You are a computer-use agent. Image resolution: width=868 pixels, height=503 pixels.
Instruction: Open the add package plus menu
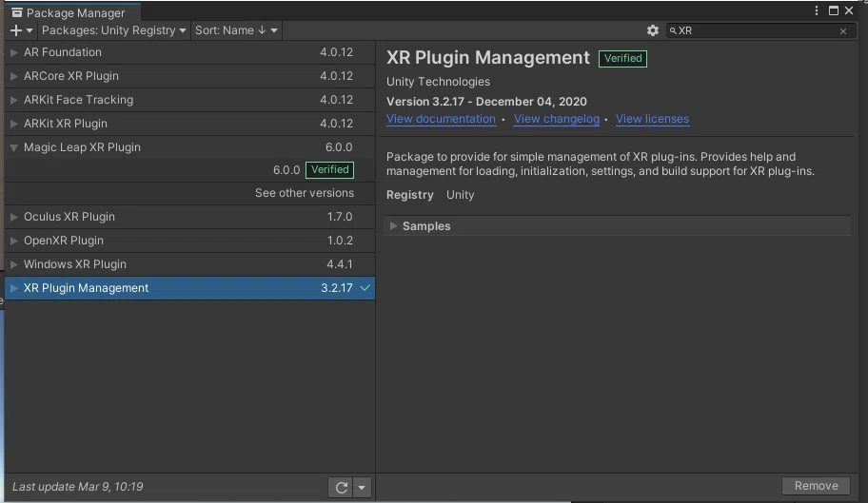tap(22, 30)
